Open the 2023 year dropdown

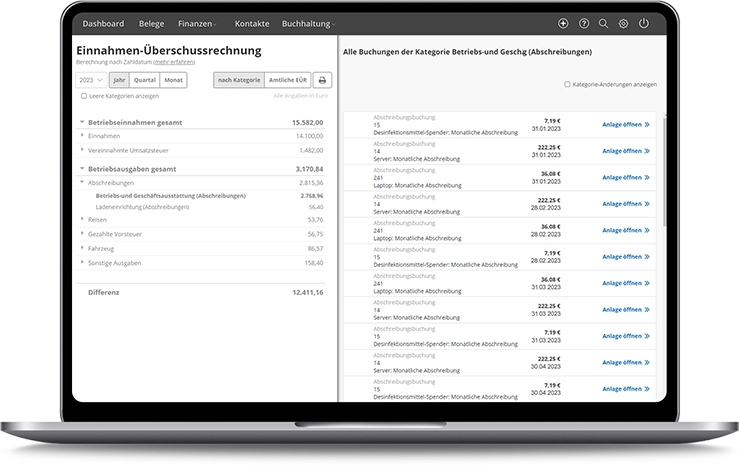pos(91,80)
